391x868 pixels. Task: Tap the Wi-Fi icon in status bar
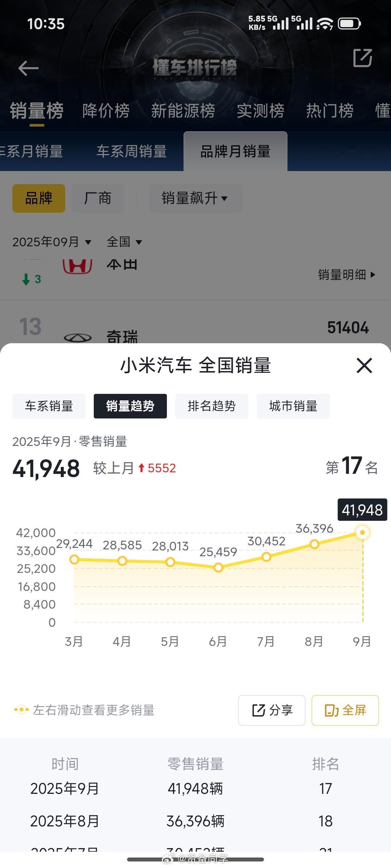click(325, 24)
